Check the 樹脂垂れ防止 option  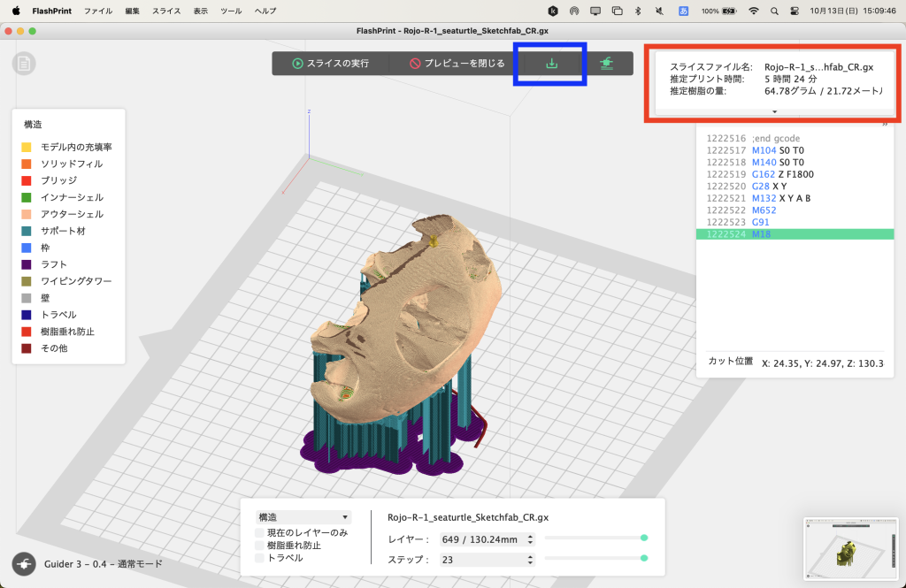tap(257, 546)
